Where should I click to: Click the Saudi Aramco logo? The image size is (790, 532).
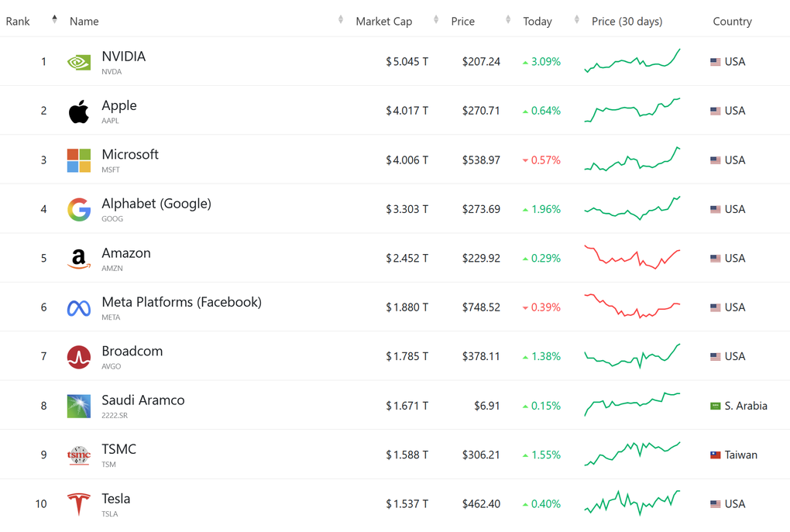pos(79,406)
